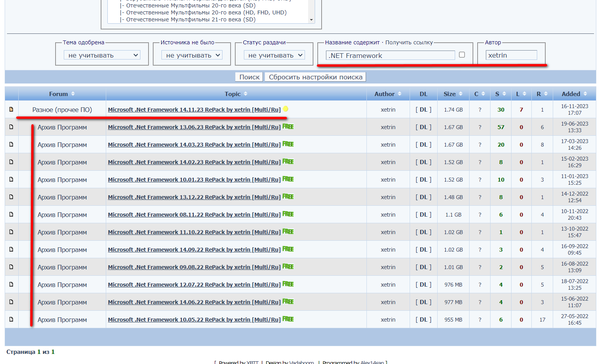Screen dimensions: 601x364
Task: Click the document icon in the 13.06.23 row
Action: pyautogui.click(x=11, y=127)
